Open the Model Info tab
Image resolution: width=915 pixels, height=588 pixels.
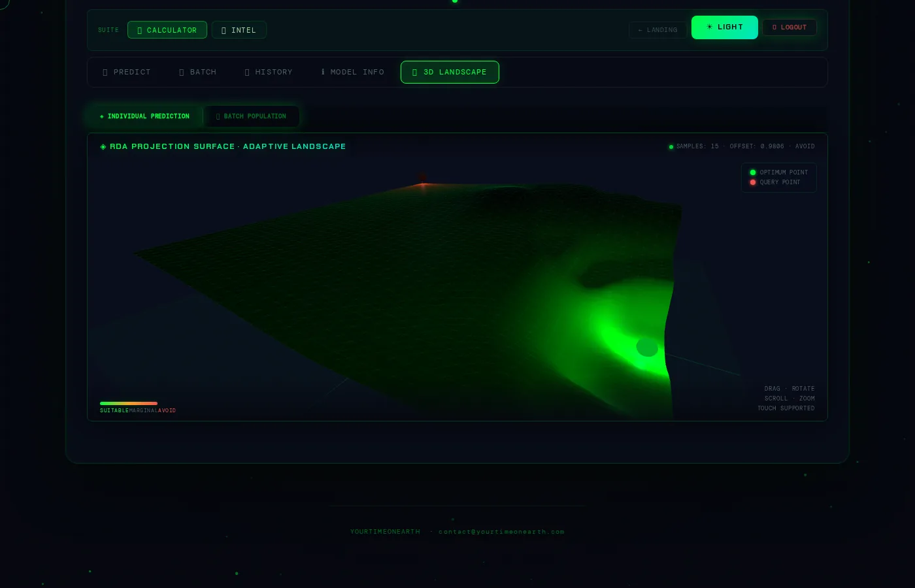point(353,72)
